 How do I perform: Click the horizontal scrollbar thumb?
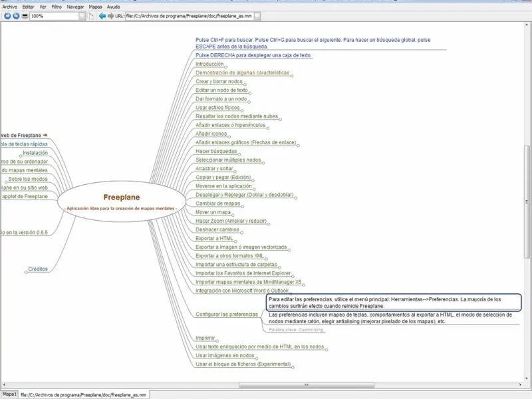(307, 385)
